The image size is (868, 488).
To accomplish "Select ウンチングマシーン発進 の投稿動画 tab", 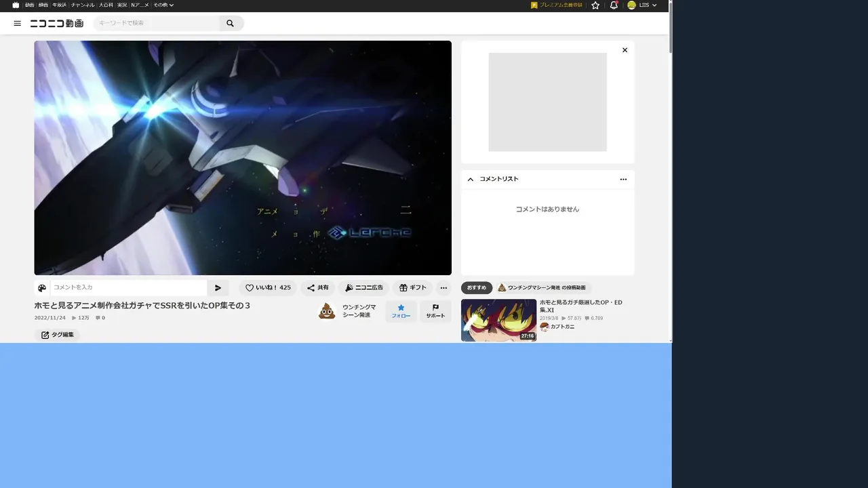I will pyautogui.click(x=542, y=288).
